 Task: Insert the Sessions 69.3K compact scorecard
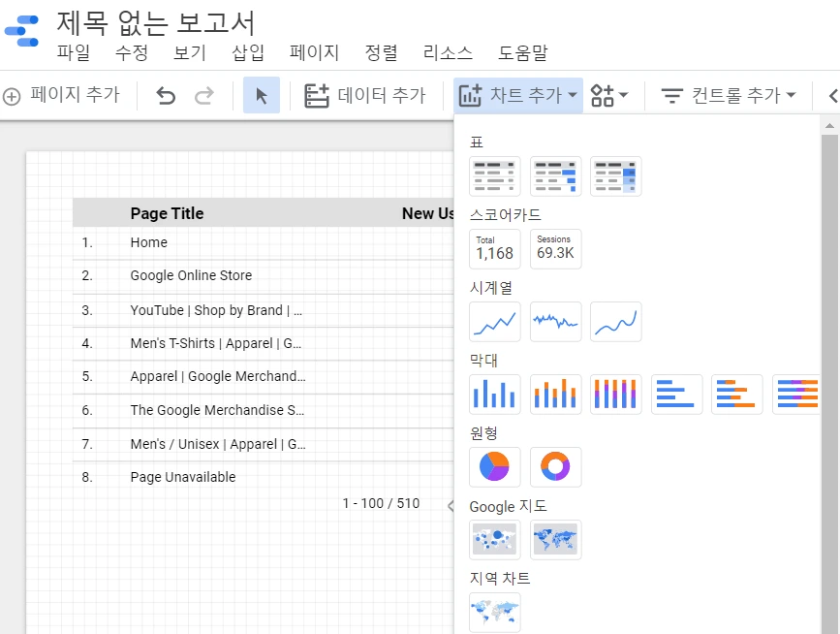click(555, 249)
